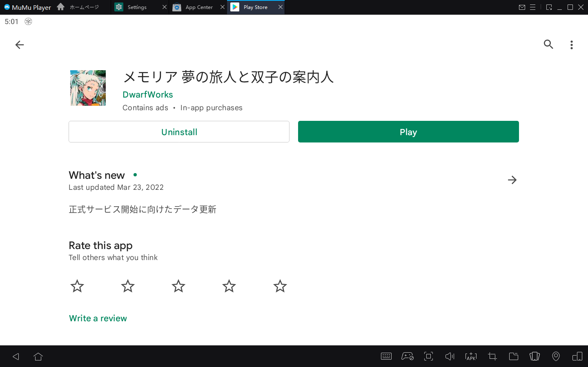
Task: Take a screenshot with the crop icon
Action: [492, 356]
